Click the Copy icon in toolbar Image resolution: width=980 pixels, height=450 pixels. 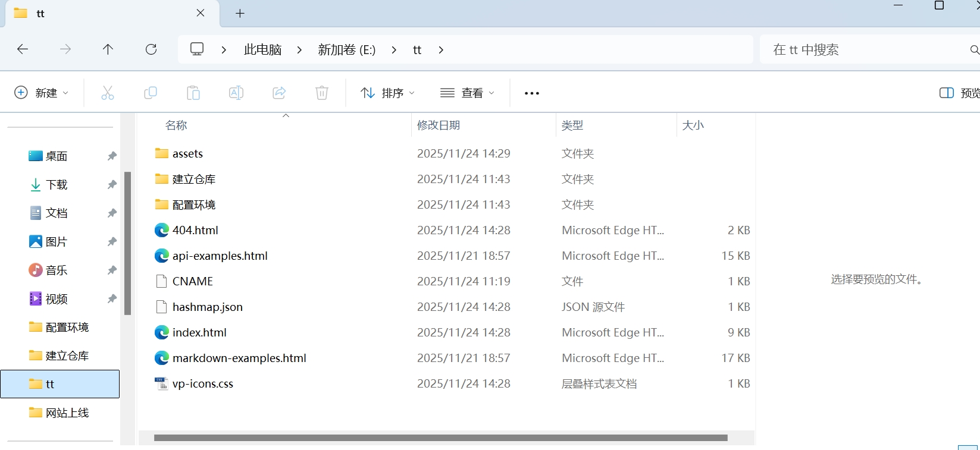(151, 93)
